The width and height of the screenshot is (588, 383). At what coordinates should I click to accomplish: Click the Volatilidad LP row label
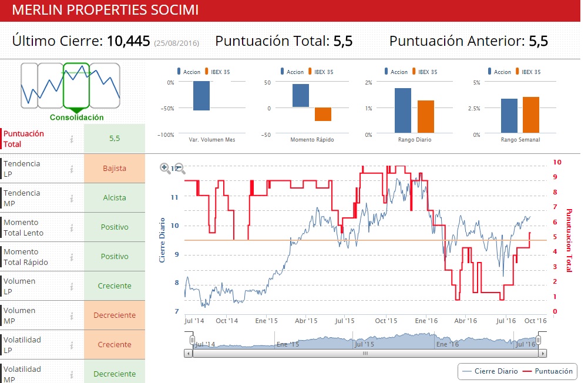[22, 345]
